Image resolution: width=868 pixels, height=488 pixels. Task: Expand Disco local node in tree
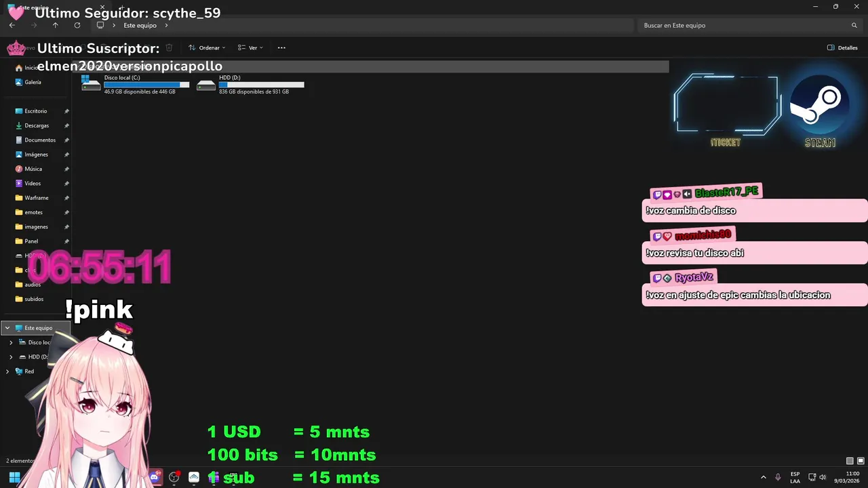11,342
